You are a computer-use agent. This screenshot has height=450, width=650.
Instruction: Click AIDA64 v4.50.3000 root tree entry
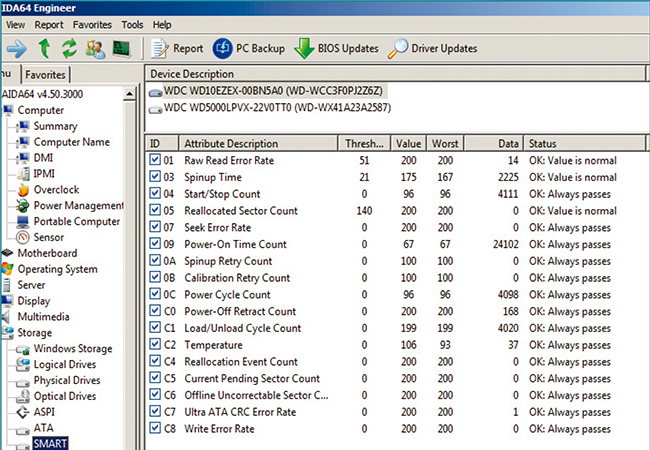[42, 94]
